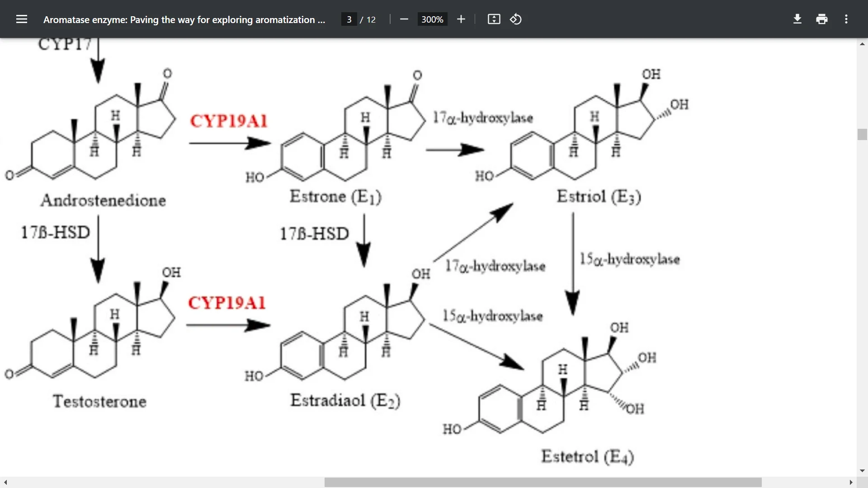
Task: Click the 'Estriol (E3)' label
Action: [x=599, y=197]
